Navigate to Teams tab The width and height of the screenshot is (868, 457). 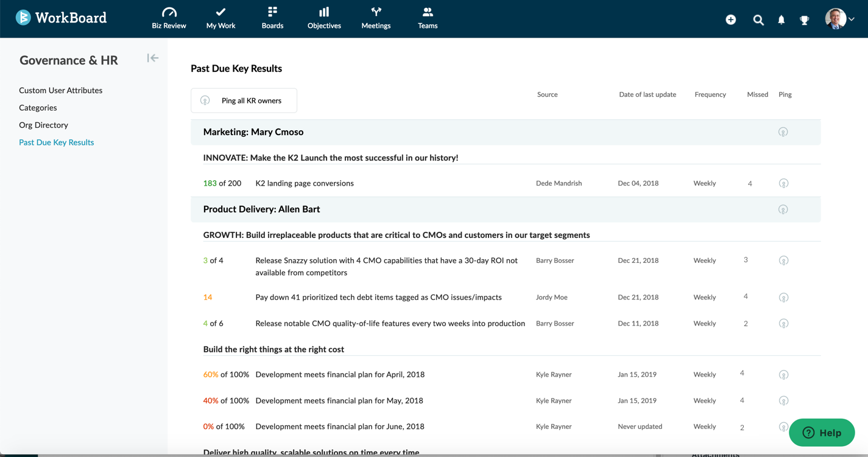(428, 18)
